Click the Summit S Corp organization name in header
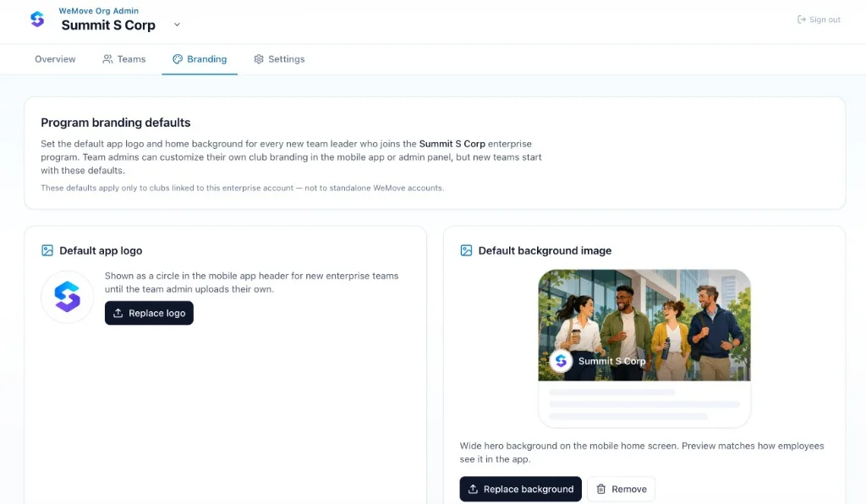Viewport: 866px width, 504px height. coord(108,25)
